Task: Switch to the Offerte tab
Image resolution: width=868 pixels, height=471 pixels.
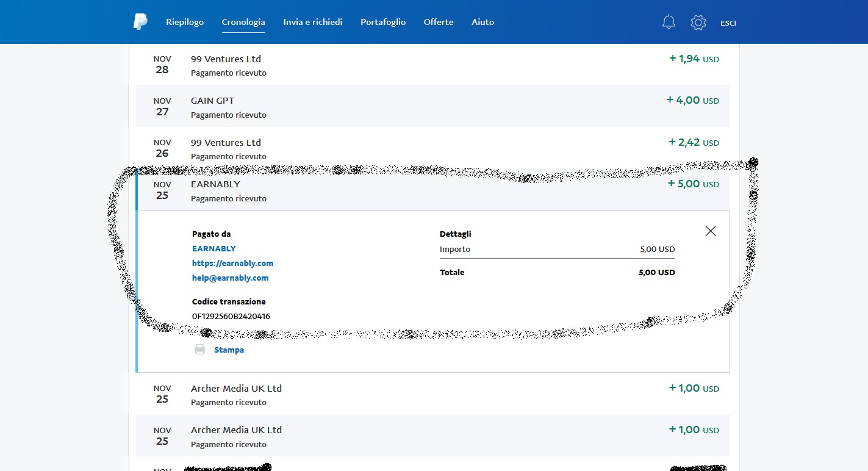Action: [439, 22]
